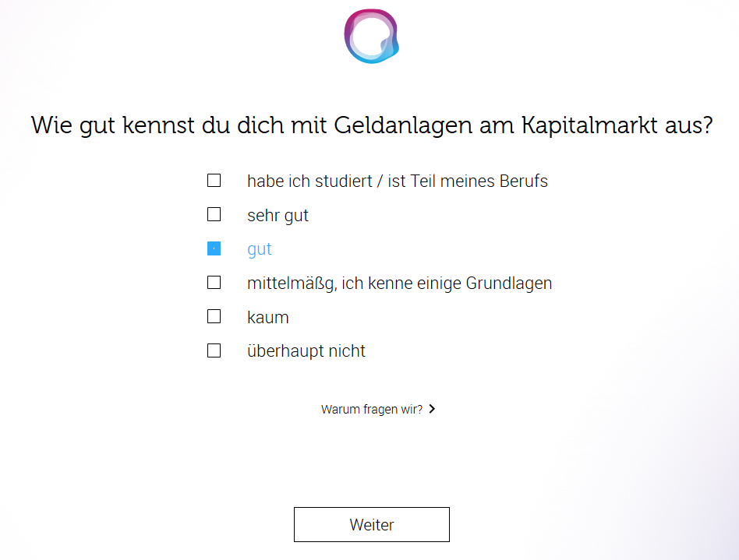The height and width of the screenshot is (560, 739).
Task: Click the 'kaum' text label
Action: point(267,317)
